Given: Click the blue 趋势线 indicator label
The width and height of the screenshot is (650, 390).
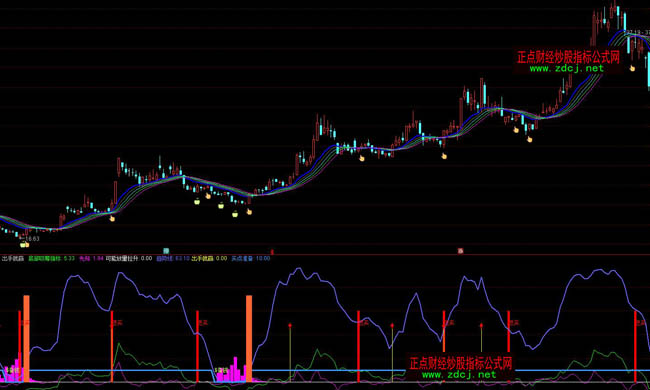Looking at the screenshot, I should tap(165, 258).
